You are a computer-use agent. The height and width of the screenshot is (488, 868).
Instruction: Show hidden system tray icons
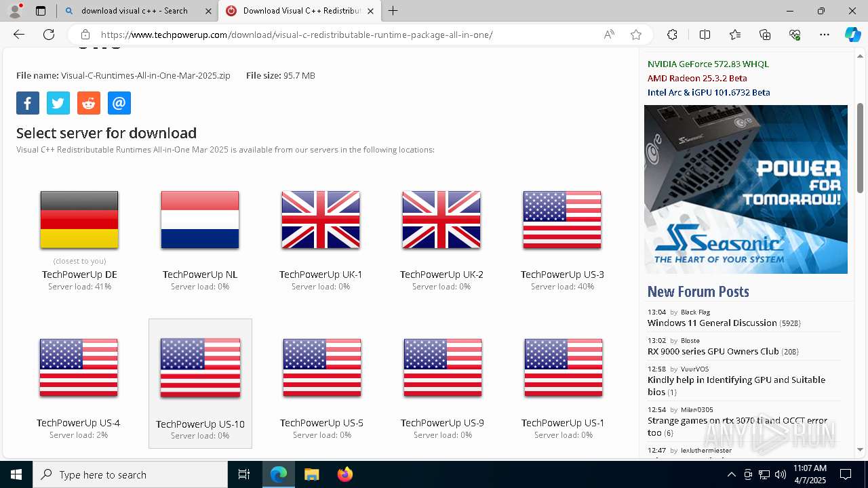pos(731,474)
